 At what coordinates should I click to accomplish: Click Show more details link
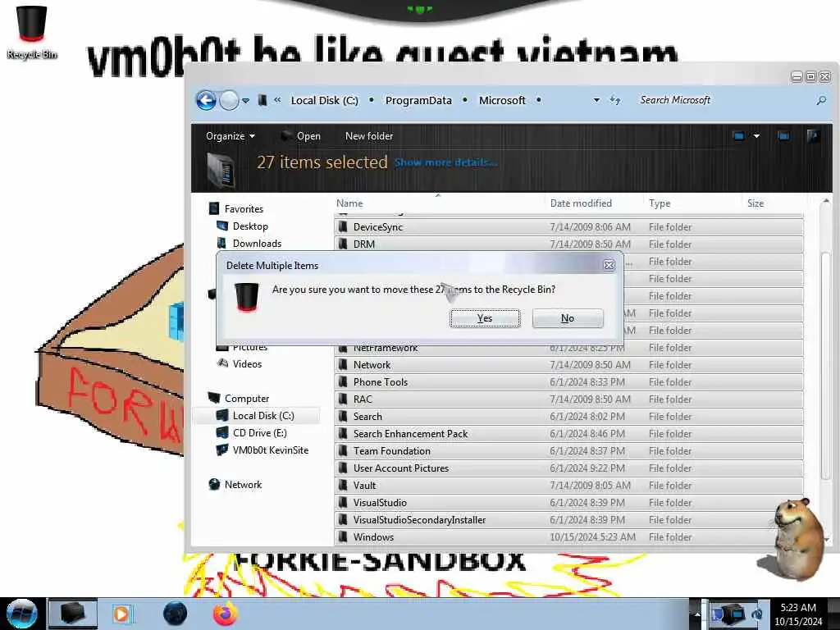(x=445, y=162)
